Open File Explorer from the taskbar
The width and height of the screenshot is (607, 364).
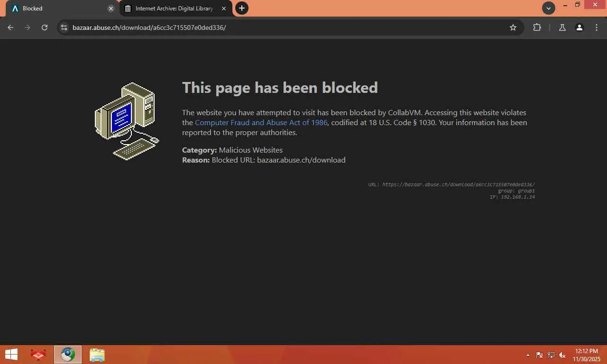[97, 355]
